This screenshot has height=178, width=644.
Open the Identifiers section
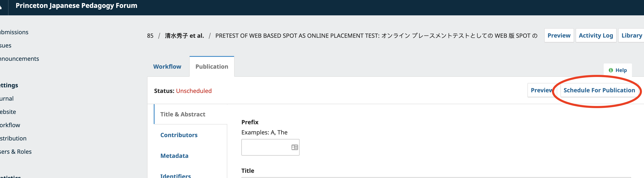click(x=176, y=176)
